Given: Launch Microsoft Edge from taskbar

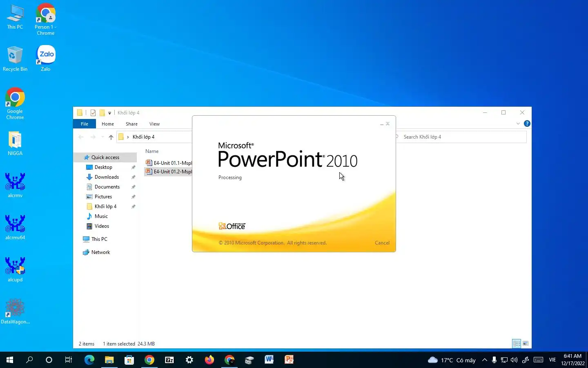Looking at the screenshot, I should [89, 360].
